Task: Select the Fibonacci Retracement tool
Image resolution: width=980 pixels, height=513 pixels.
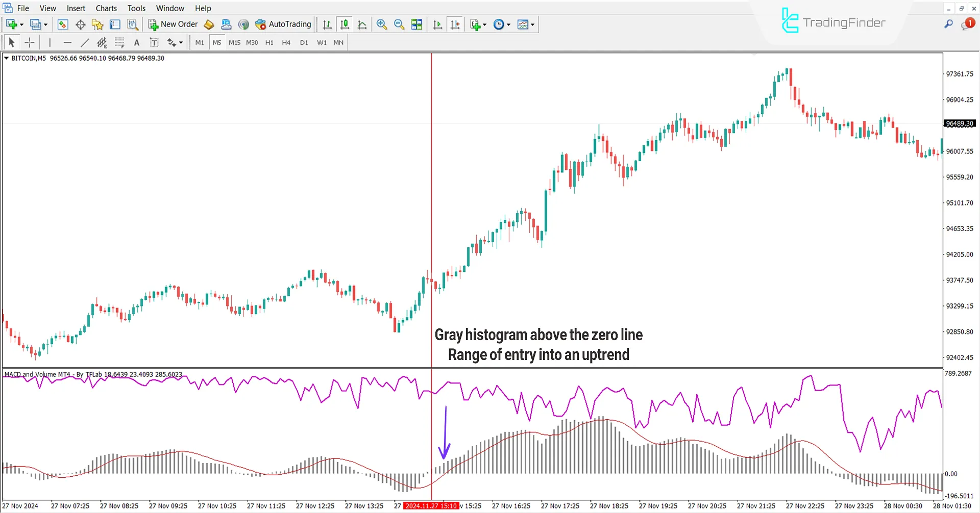Action: [x=119, y=42]
